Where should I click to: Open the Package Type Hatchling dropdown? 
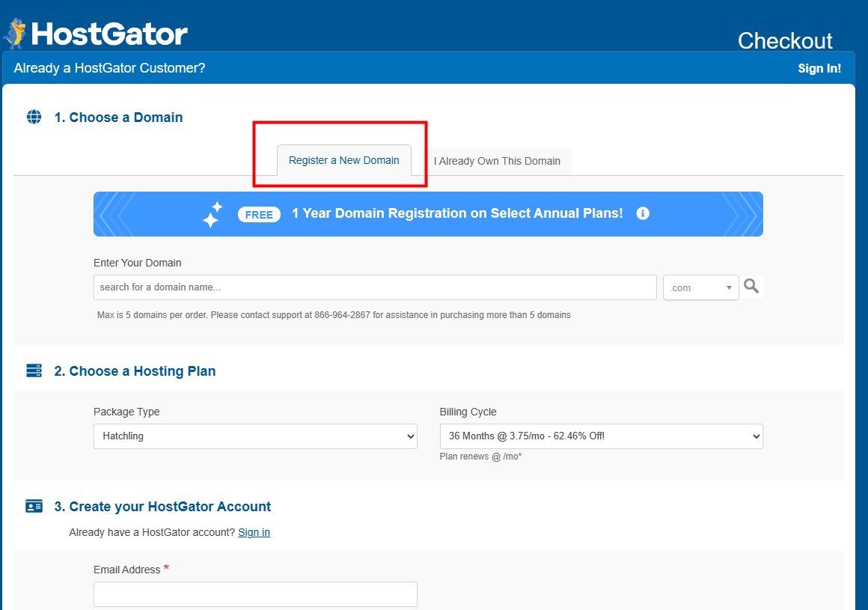[255, 436]
